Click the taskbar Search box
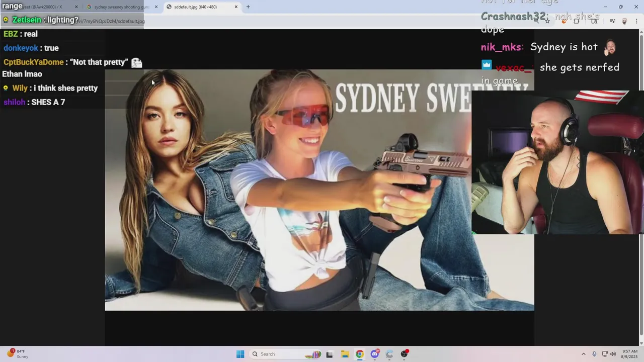644x362 pixels. (286, 354)
